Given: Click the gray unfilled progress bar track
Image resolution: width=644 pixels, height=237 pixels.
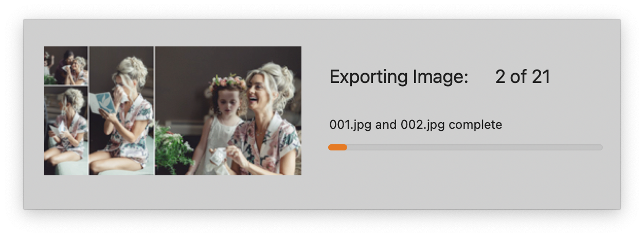Looking at the screenshot, I should (x=475, y=147).
